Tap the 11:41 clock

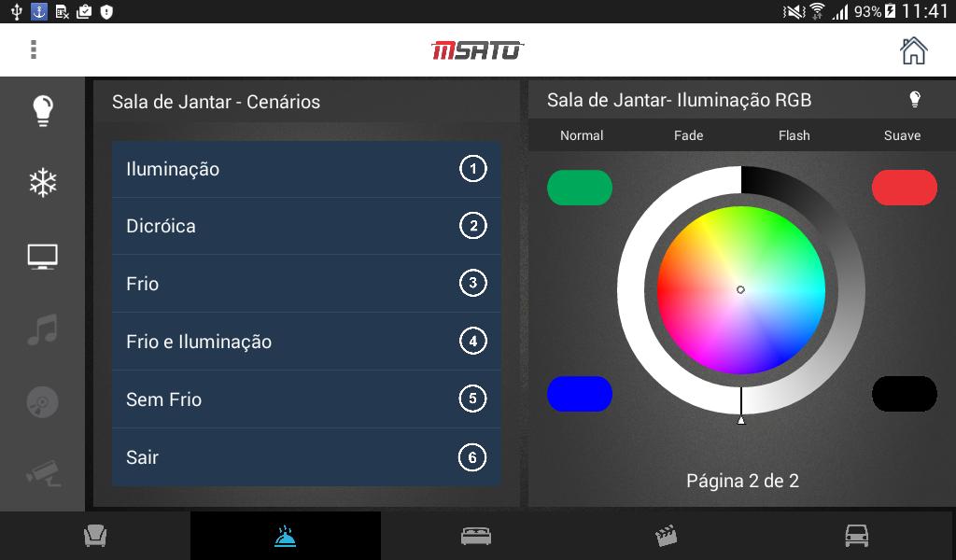(x=925, y=11)
